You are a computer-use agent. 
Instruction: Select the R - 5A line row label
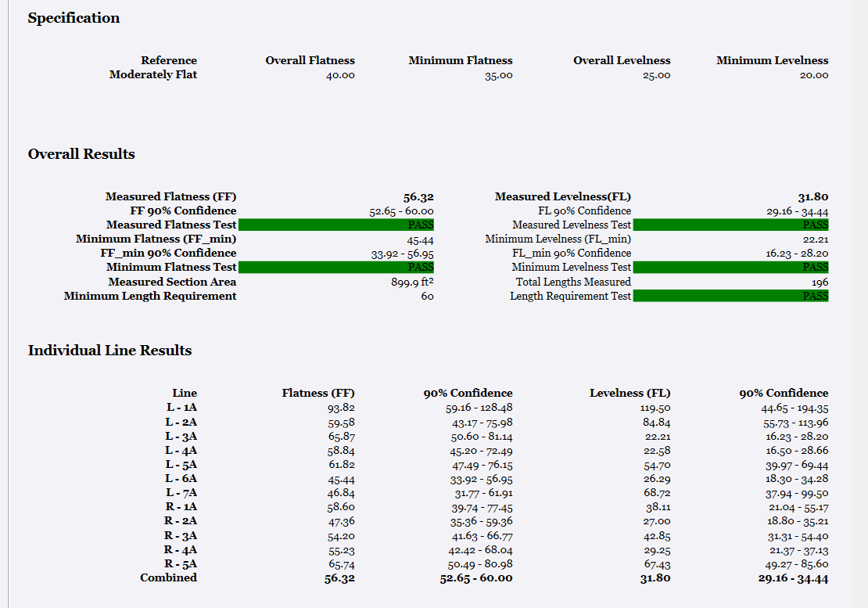[x=181, y=563]
